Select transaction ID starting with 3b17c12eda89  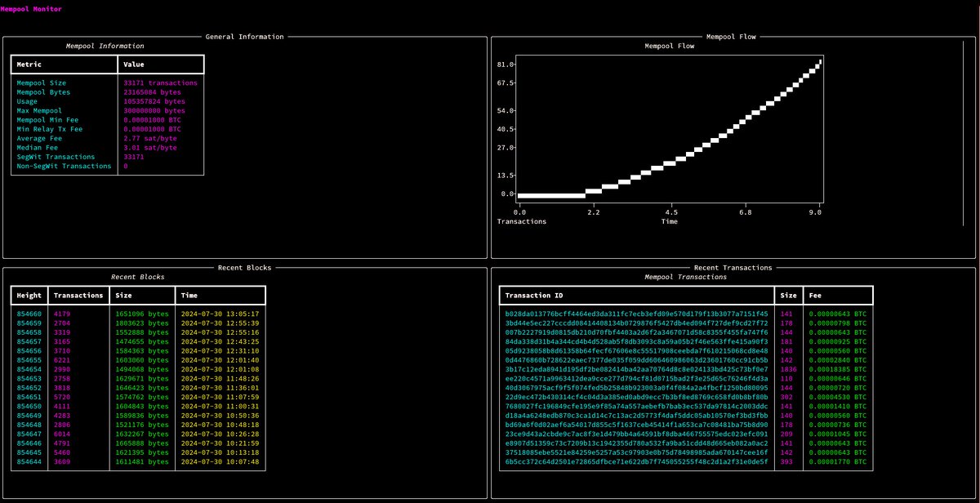coord(637,369)
